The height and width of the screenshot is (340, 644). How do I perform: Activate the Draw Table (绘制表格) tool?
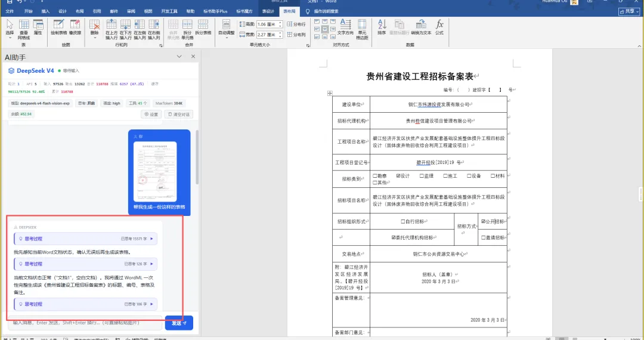[58, 26]
